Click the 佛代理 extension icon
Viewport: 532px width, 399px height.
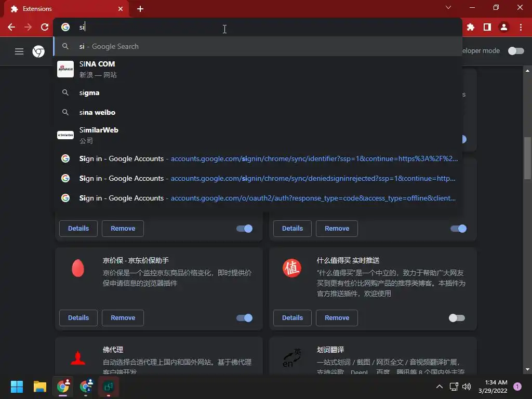[78, 358]
